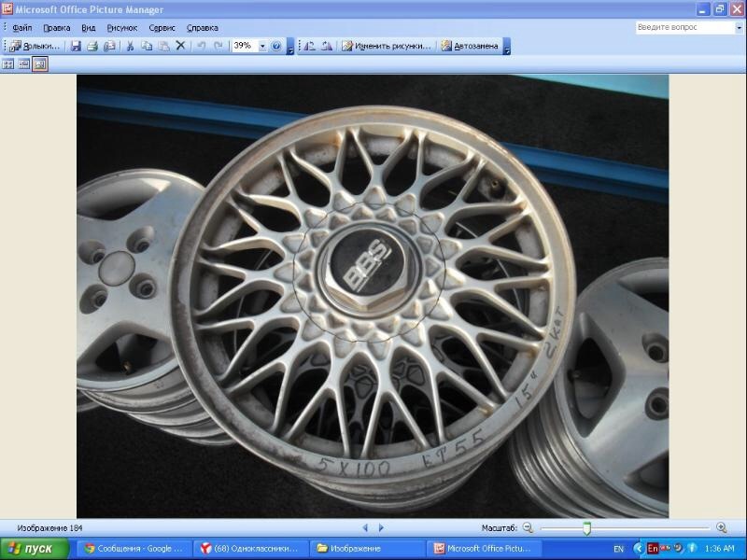This screenshot has height=560, width=747.
Task: Open the Ярлыки shortcuts button
Action: 35,46
